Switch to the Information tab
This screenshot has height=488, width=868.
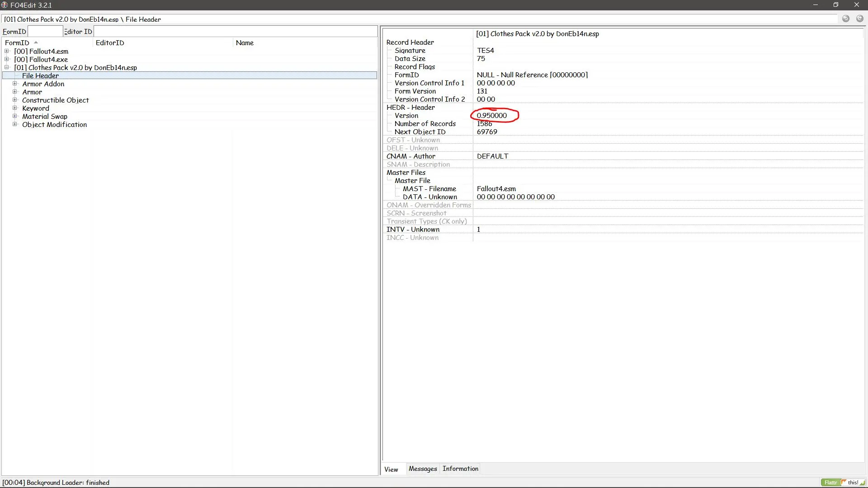click(460, 469)
